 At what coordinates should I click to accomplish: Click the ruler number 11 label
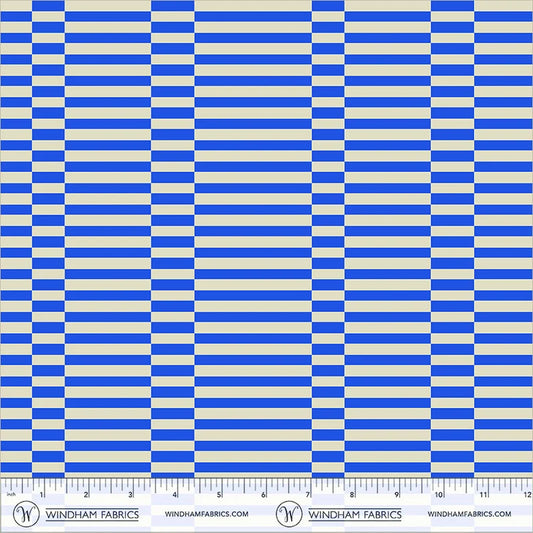pyautogui.click(x=483, y=495)
